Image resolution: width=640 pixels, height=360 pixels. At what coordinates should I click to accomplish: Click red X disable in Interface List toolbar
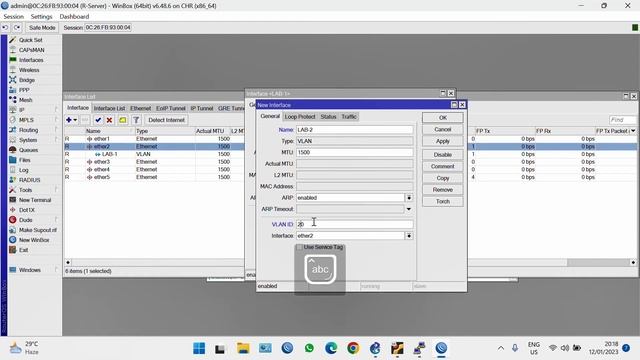tap(109, 120)
